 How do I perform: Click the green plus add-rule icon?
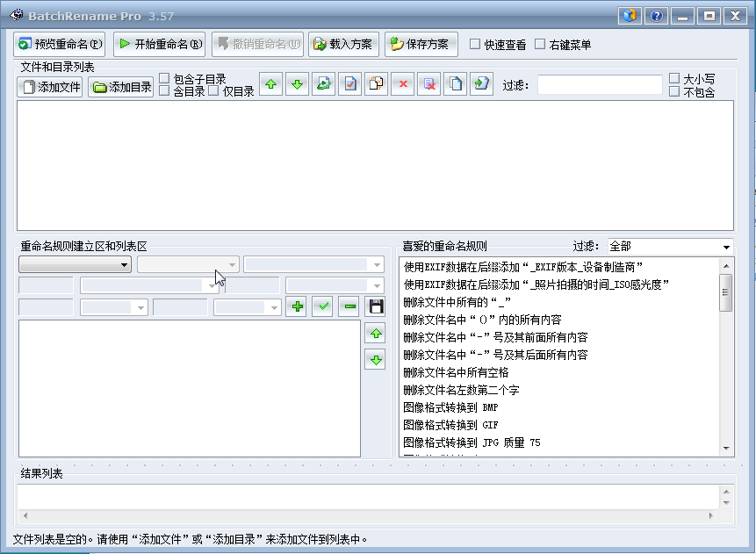pos(298,306)
